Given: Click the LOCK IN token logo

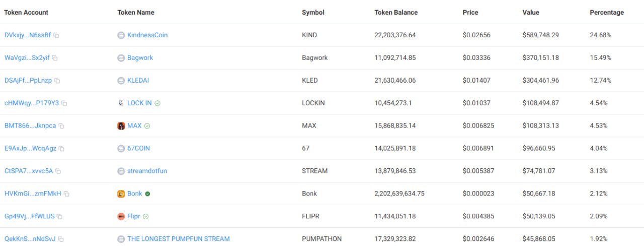Looking at the screenshot, I should click(121, 103).
